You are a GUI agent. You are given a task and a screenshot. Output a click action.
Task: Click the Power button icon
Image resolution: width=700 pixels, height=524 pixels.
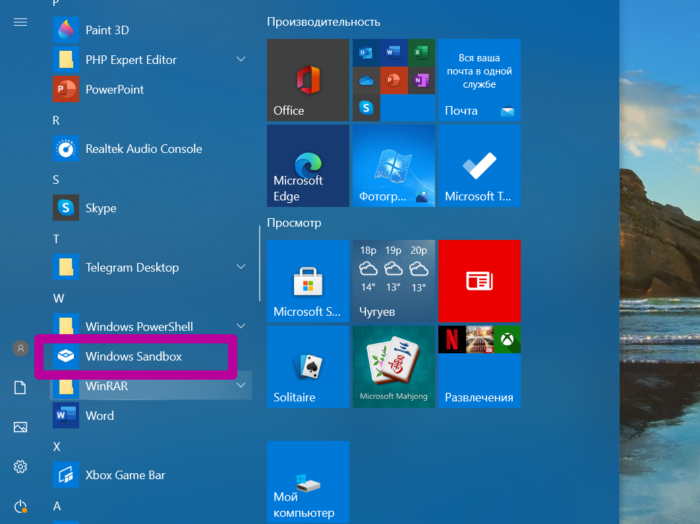[x=20, y=506]
